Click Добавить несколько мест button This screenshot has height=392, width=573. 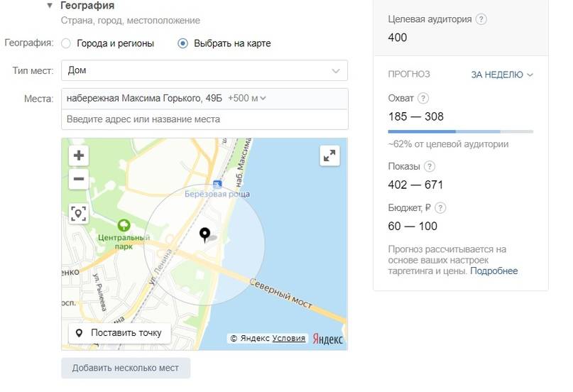[x=126, y=368]
